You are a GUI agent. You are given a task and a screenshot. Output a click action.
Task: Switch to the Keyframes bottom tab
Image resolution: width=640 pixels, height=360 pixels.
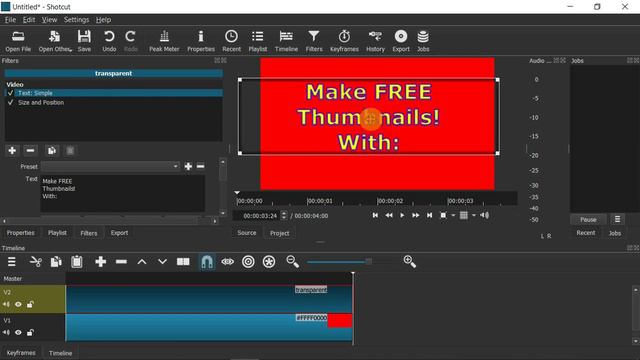[21, 353]
